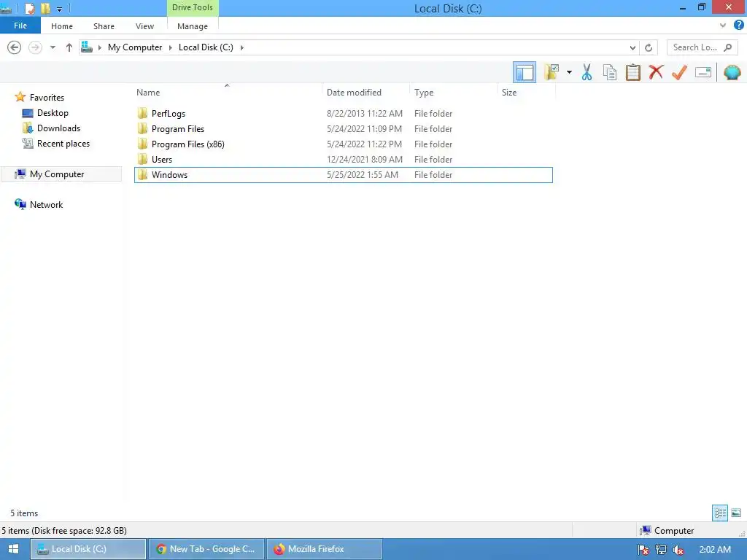Click the network tray icon
Viewport: 747px width, 560px height.
point(661,550)
